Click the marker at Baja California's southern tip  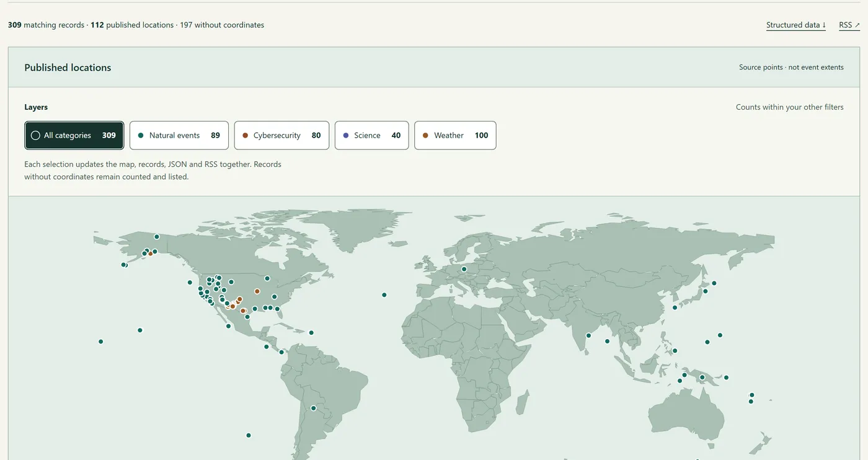click(228, 326)
